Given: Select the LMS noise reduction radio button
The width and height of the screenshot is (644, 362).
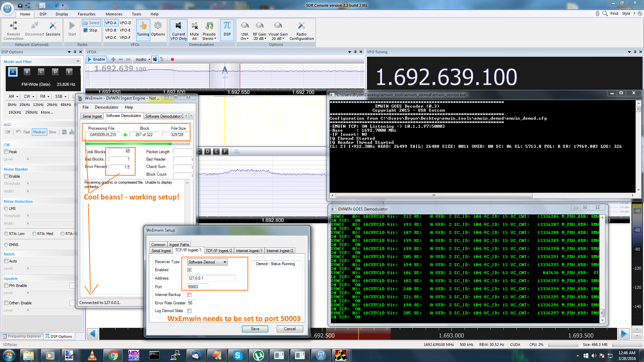Looking at the screenshot, I should tap(6, 208).
